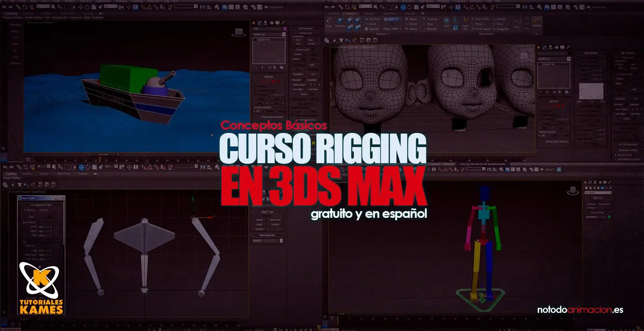Viewport: 644px width, 331px height.
Task: Click Polygon Modeling menu in boat window ribbon
Action: tap(13, 17)
